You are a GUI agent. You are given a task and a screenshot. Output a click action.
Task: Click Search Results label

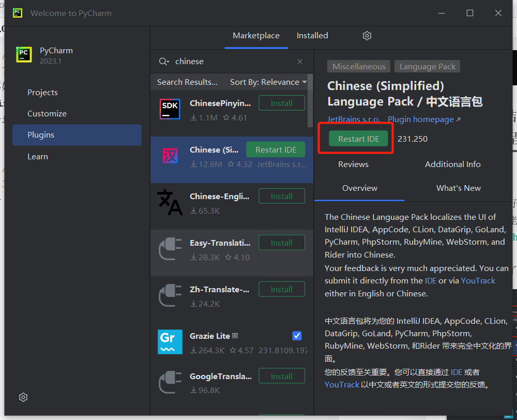[x=187, y=82]
